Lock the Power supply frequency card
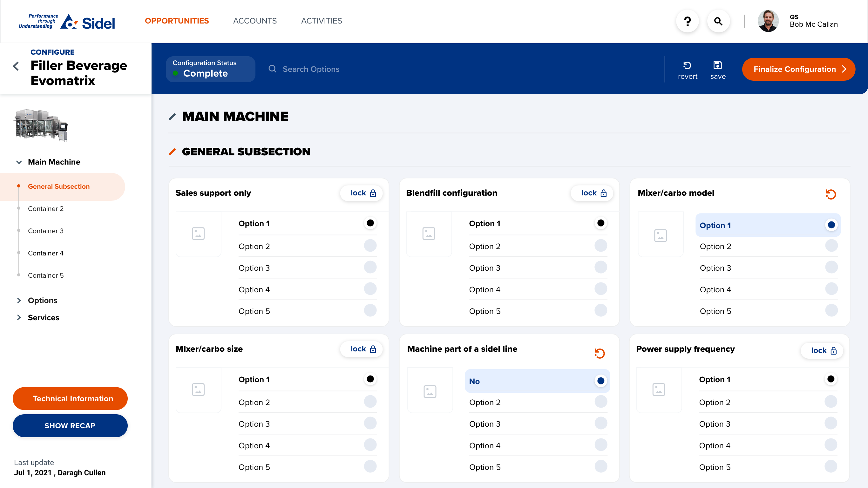Viewport: 868px width, 488px height. pos(822,351)
